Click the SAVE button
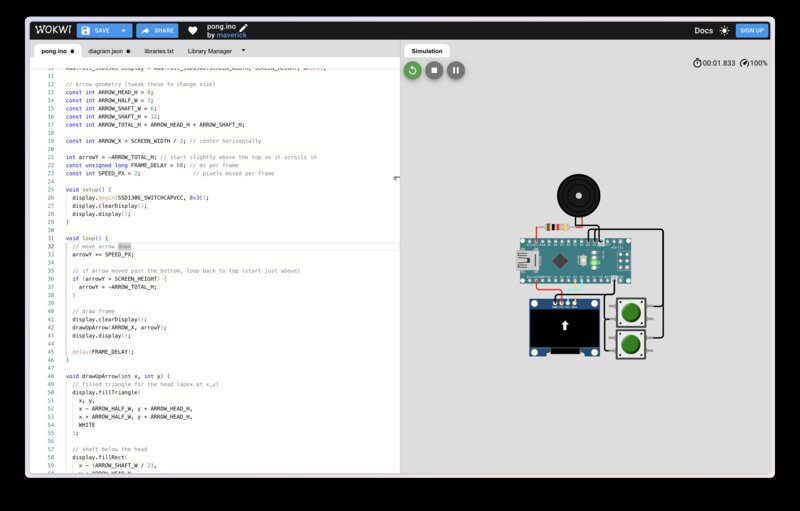Image resolution: width=800 pixels, height=511 pixels. pos(96,30)
